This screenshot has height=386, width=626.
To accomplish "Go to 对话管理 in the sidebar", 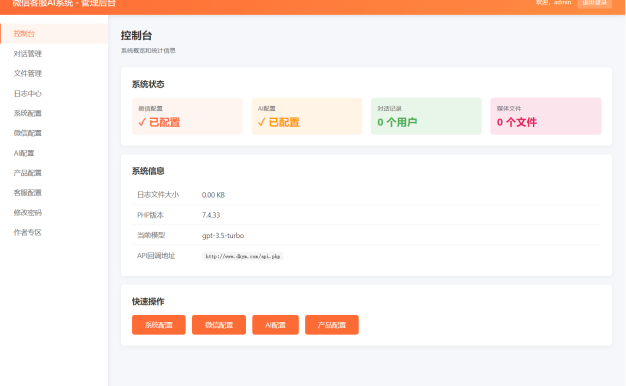I will 54,53.
